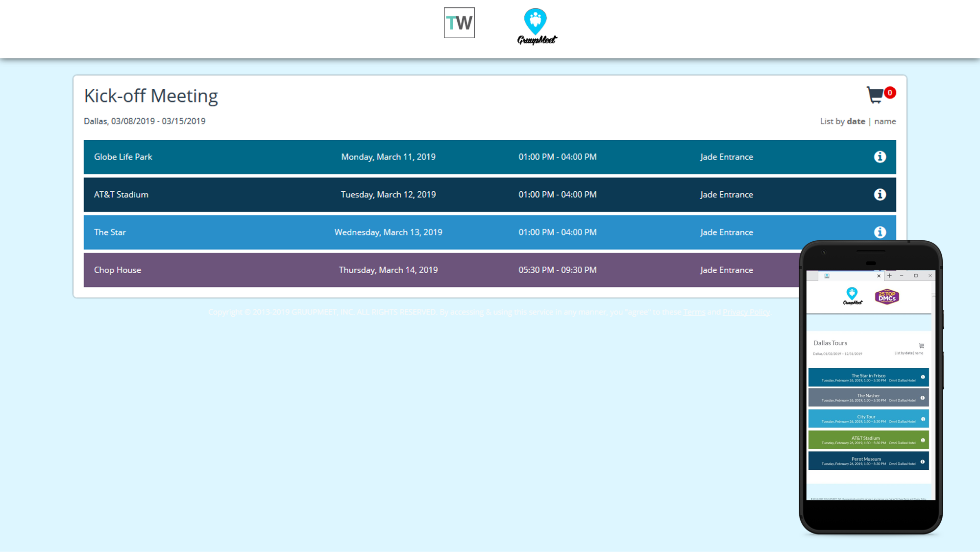Viewport: 980px width, 560px height.
Task: View info for AT&T Stadium event
Action: pyautogui.click(x=880, y=194)
